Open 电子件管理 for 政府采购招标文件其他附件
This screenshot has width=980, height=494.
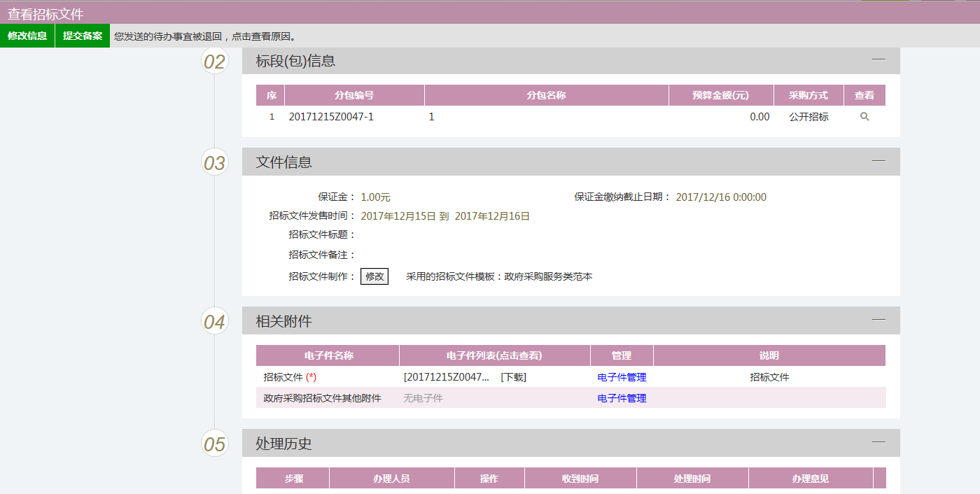click(622, 398)
